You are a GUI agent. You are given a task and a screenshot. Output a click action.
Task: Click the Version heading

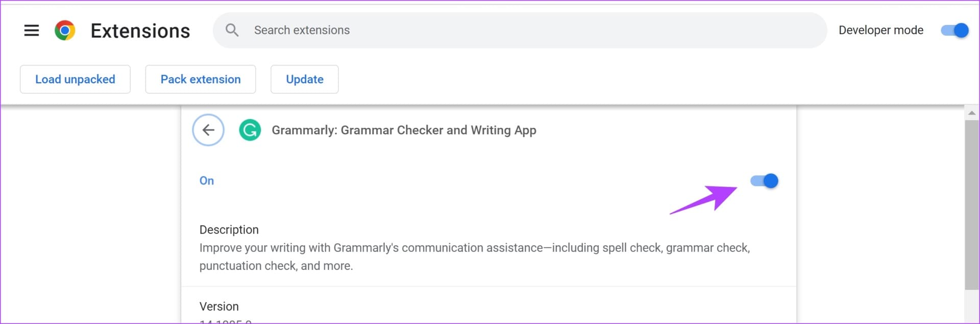(219, 307)
